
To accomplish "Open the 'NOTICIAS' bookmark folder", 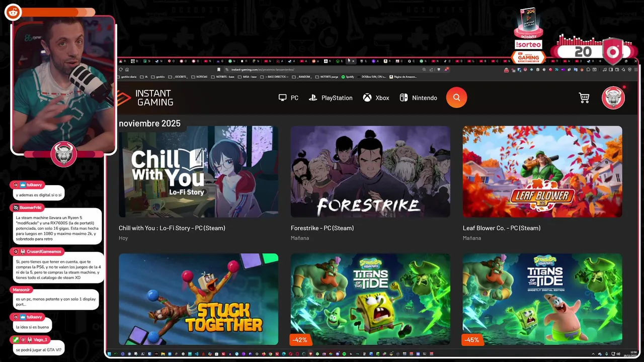I will click(x=200, y=77).
